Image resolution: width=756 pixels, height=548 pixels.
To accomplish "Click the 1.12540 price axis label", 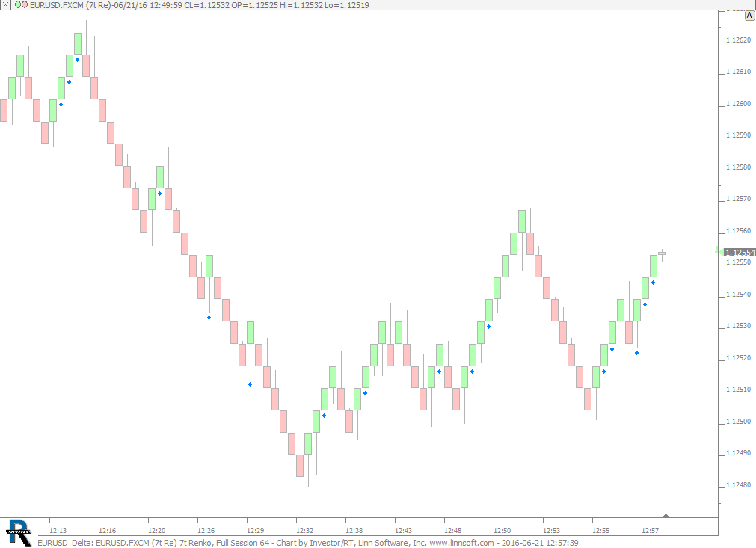I will coord(738,295).
